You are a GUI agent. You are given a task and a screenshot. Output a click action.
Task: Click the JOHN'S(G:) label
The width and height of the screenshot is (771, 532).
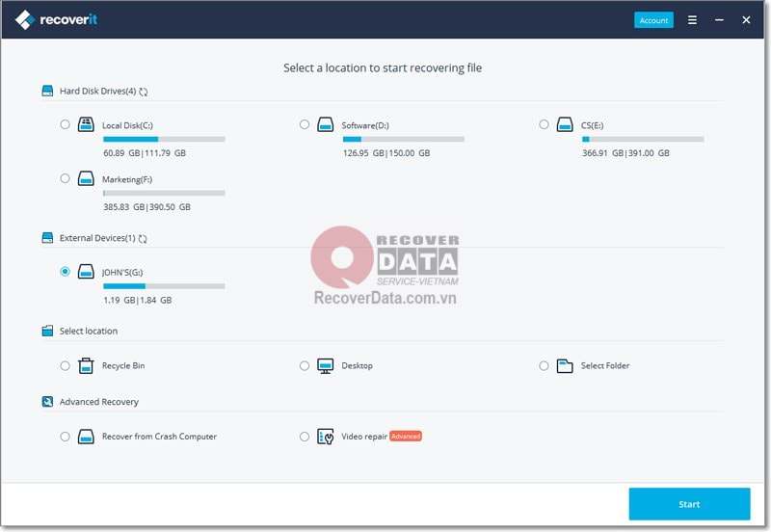[x=122, y=273]
